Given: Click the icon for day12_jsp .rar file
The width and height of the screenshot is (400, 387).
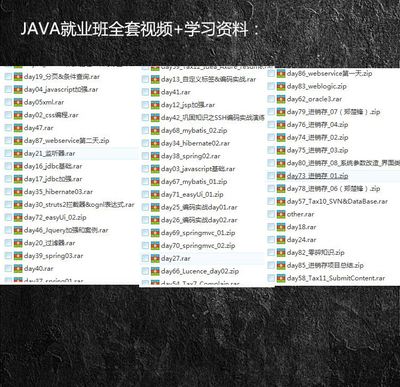Looking at the screenshot, I should coord(155,105).
